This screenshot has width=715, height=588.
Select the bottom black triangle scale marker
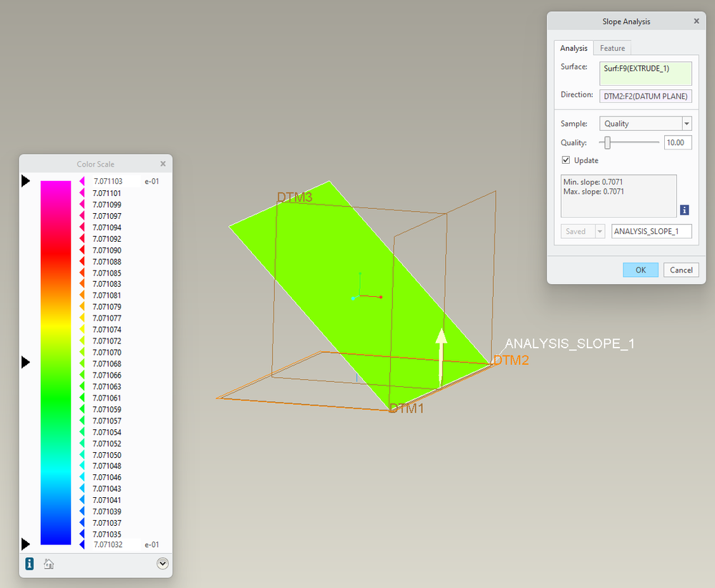(26, 544)
